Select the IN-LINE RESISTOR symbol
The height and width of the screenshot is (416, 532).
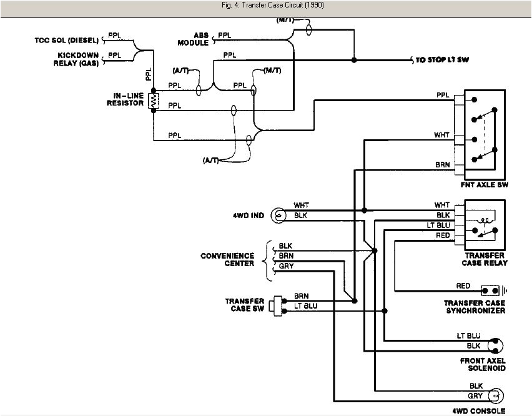[x=152, y=101]
